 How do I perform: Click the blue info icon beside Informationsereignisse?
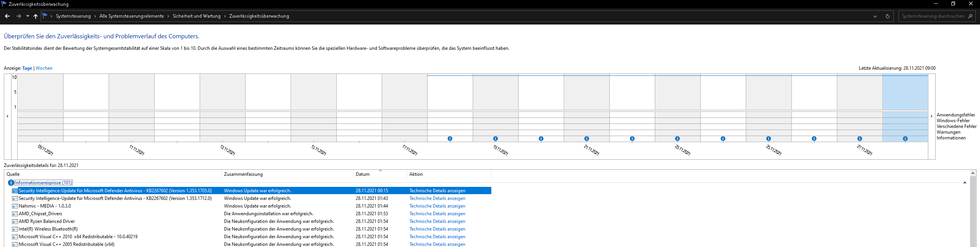point(11,183)
